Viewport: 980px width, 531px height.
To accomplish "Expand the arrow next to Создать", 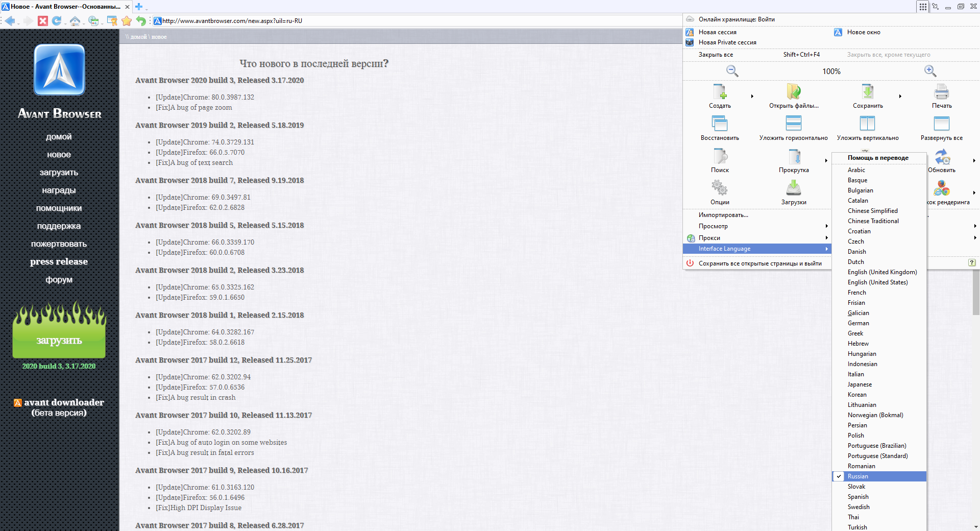I will [x=752, y=96].
